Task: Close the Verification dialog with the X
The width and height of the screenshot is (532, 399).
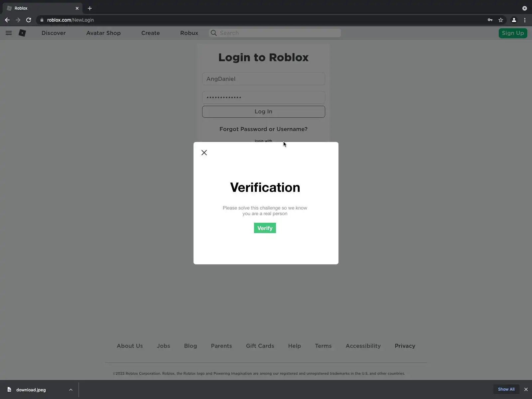Action: [x=204, y=153]
